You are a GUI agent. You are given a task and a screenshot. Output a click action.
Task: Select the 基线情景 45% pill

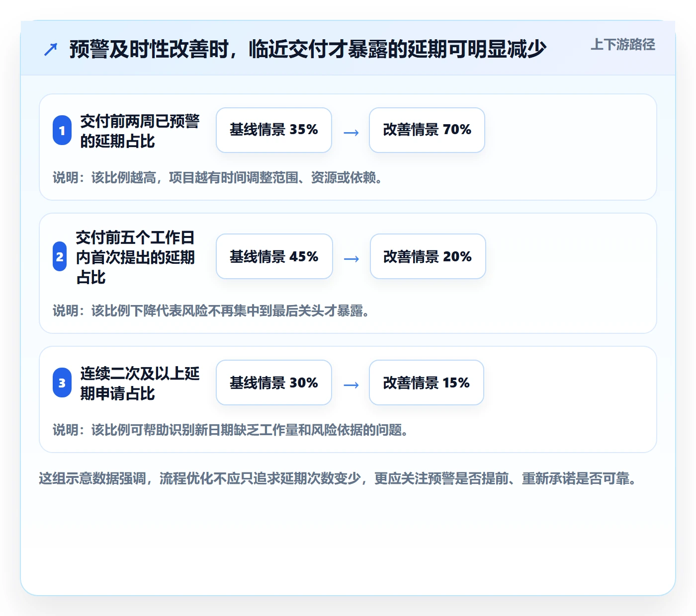(274, 256)
